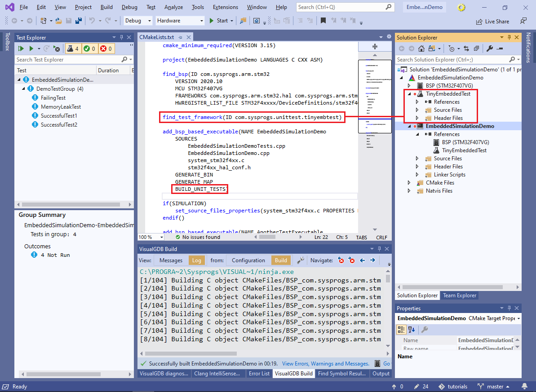Click VisualGDB Build settings wrench icon

click(x=301, y=260)
